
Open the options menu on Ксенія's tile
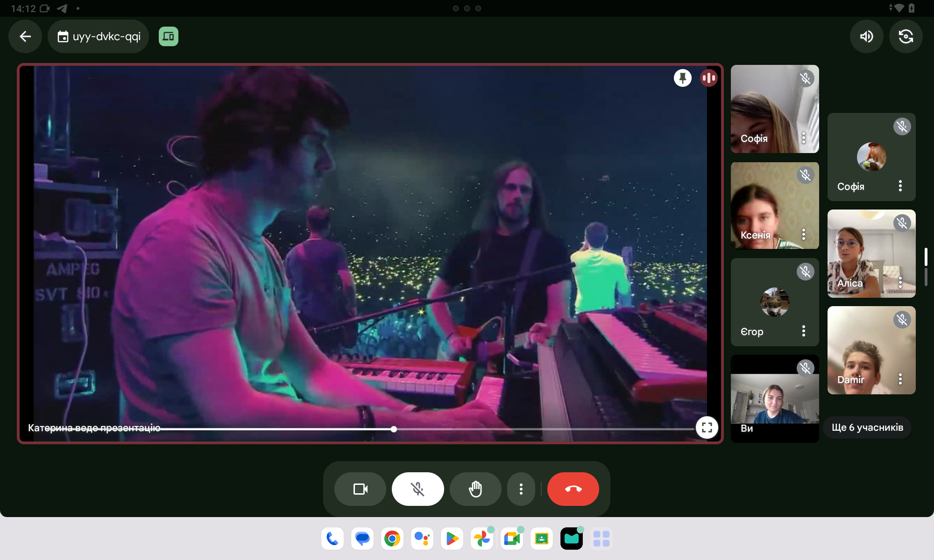pyautogui.click(x=803, y=234)
